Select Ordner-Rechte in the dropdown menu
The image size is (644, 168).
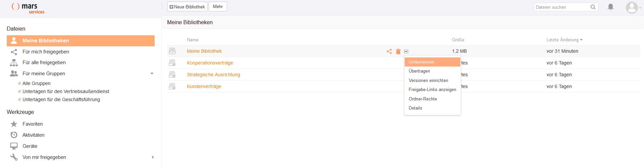[x=423, y=99]
